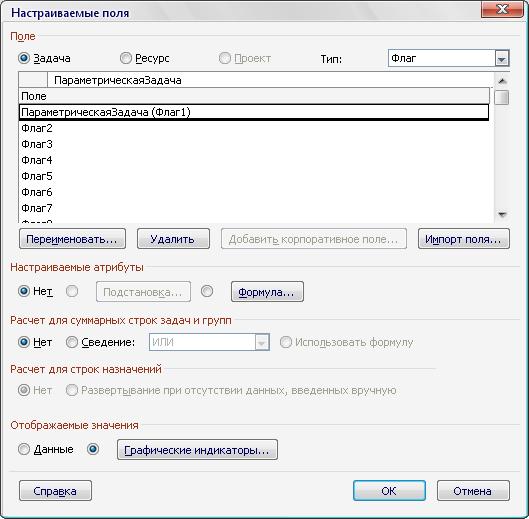Select the radio button before Формула...

[207, 291]
